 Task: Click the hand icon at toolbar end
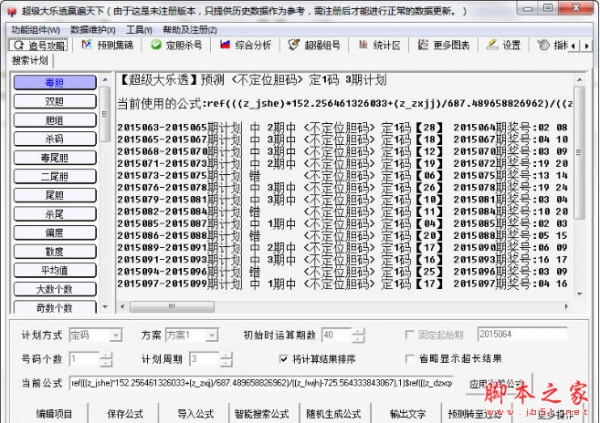543,45
